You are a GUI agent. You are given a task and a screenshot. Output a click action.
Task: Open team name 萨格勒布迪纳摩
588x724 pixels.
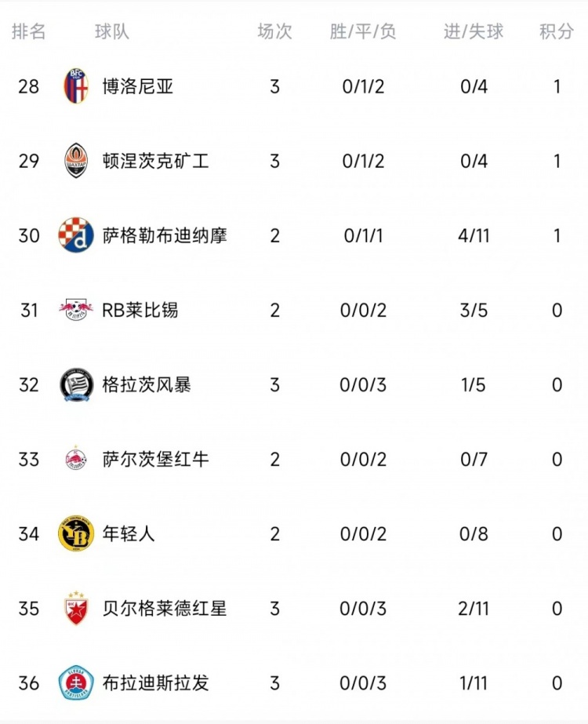[165, 235]
